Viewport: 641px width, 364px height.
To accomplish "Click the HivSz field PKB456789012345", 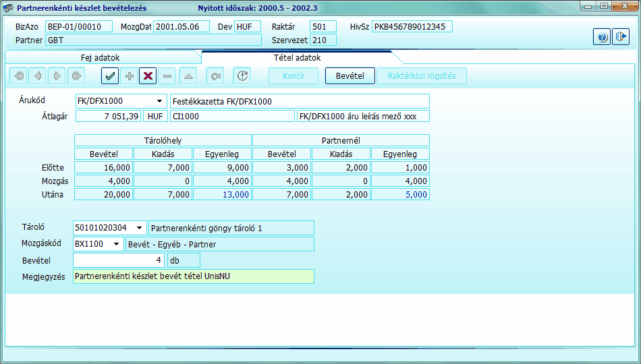I will 412,27.
